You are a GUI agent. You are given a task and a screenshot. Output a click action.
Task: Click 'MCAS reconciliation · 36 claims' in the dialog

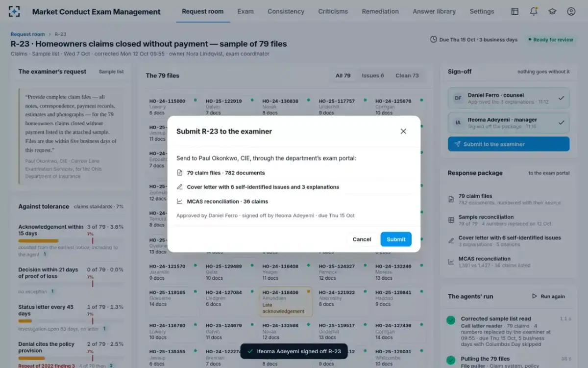tap(227, 201)
